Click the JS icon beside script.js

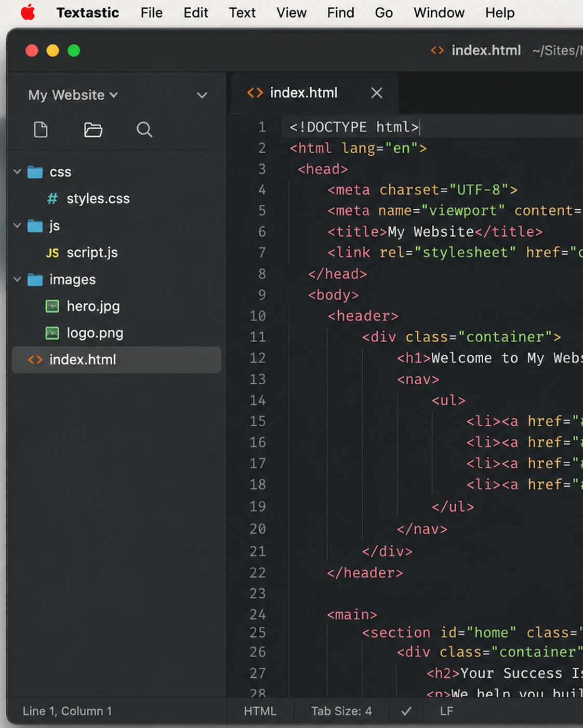(52, 253)
